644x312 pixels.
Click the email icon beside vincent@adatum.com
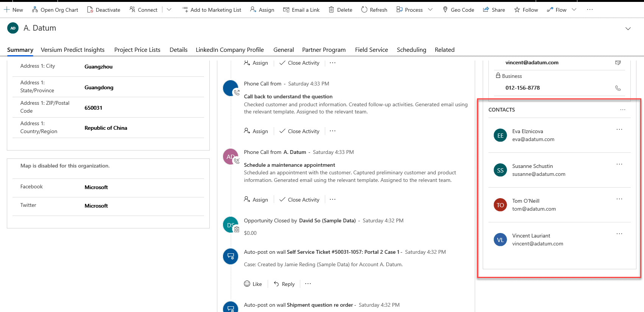pyautogui.click(x=618, y=63)
